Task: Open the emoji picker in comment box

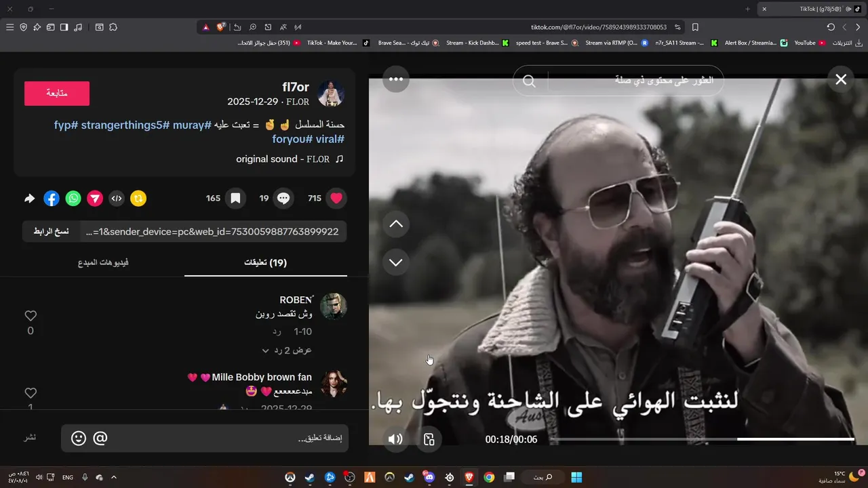Action: click(79, 439)
